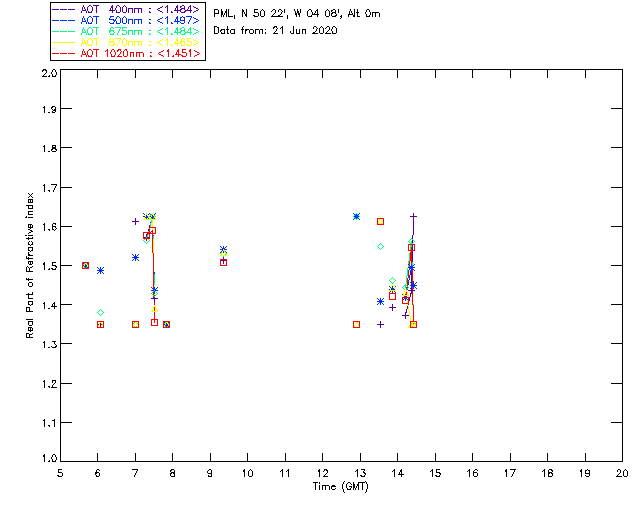Click the x-axis tick label '5'

point(60,473)
